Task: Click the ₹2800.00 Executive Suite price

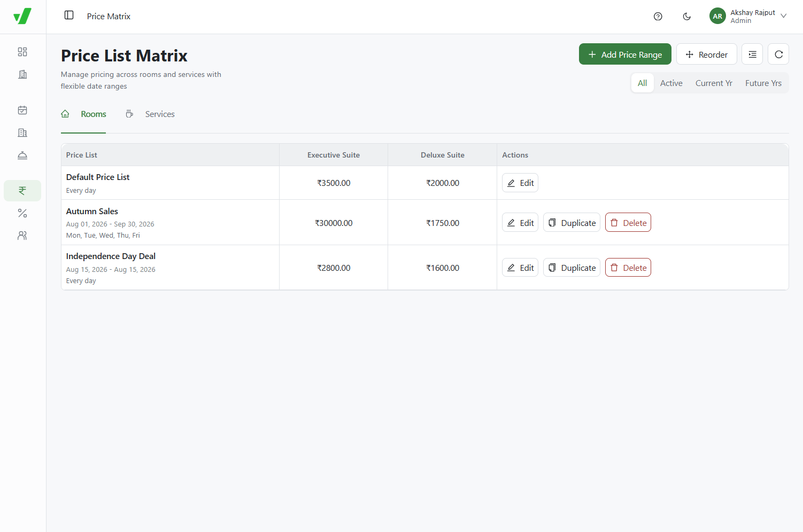Action: point(334,268)
